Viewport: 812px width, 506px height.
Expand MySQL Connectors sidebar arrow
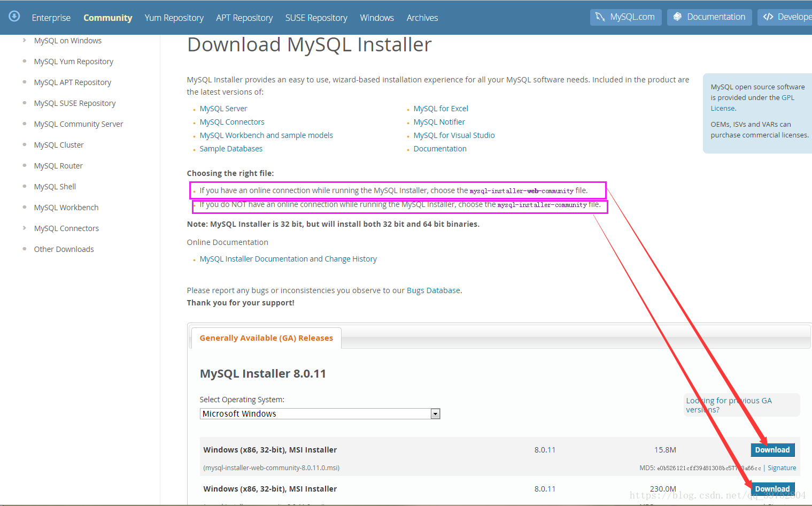click(24, 228)
